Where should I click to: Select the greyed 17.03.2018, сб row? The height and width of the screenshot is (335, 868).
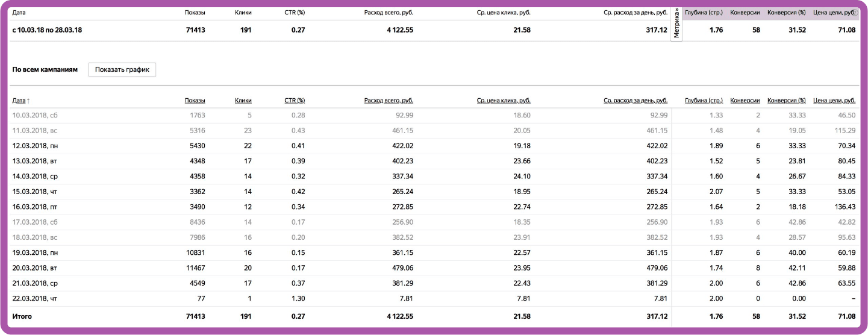pos(35,222)
